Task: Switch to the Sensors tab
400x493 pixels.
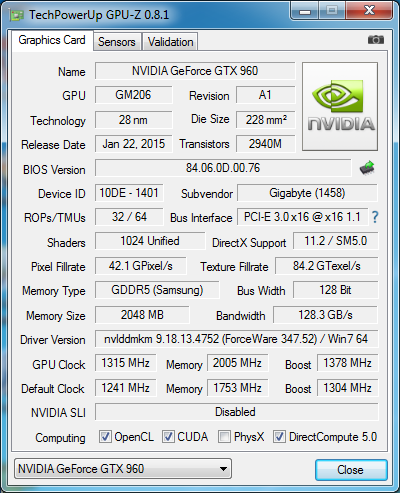Action: tap(117, 42)
